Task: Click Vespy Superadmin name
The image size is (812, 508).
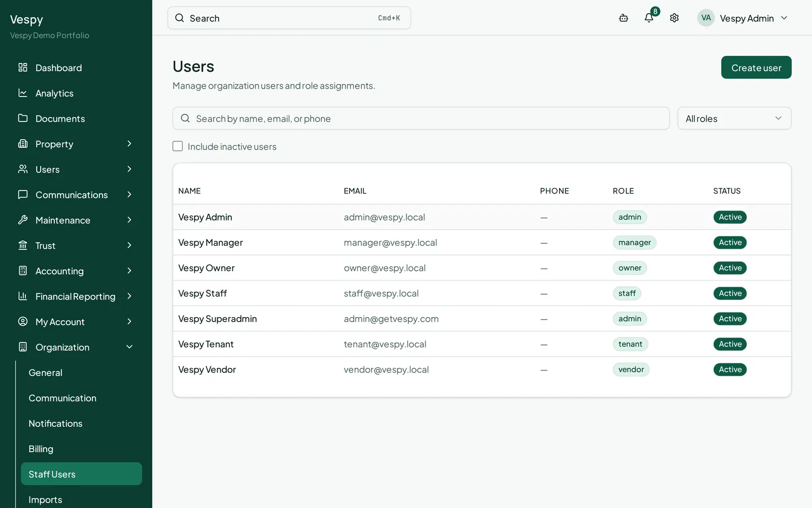Action: point(217,319)
